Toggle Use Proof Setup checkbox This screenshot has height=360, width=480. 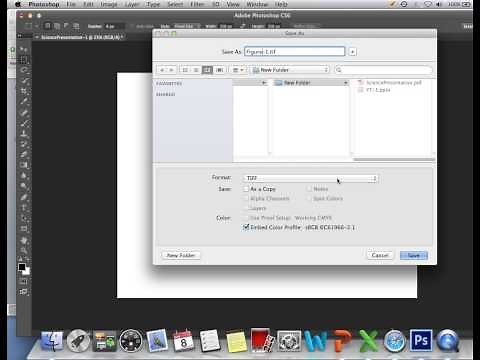click(246, 218)
